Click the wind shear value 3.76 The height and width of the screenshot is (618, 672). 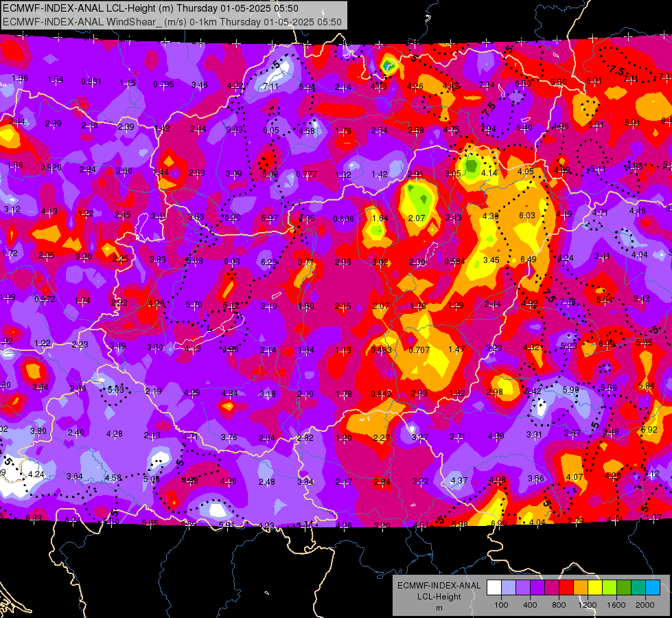(229, 437)
